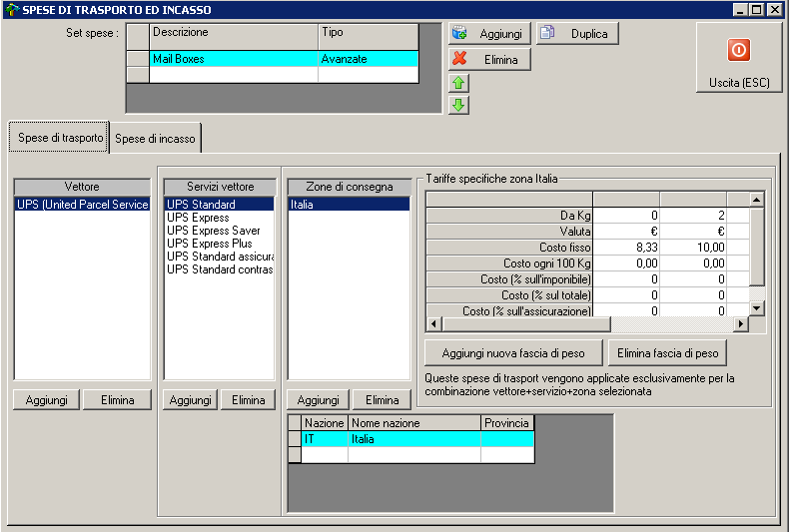Select UPS Express Saver service
The image size is (789, 532).
pos(220,231)
